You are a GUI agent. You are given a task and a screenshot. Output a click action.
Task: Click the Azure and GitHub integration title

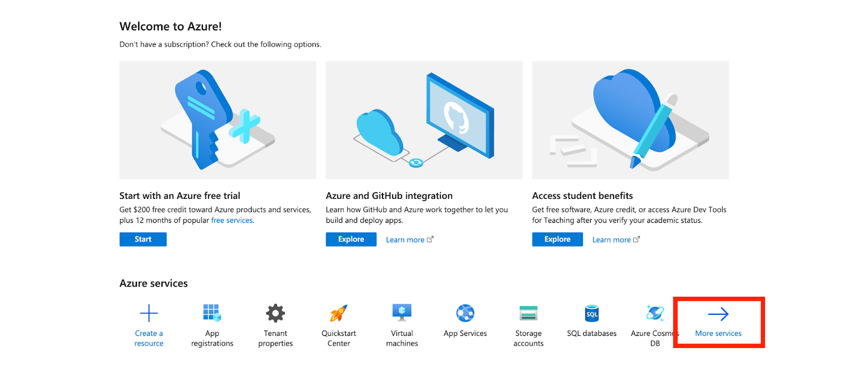pos(389,196)
